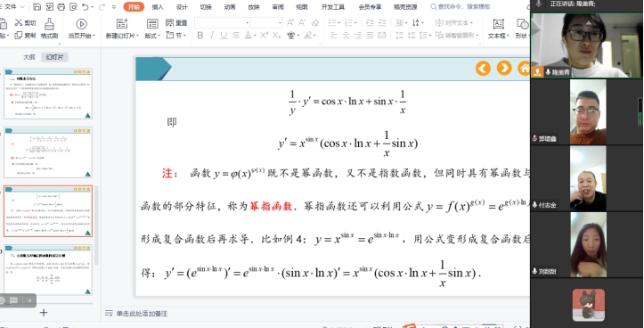Open the font name dropdown box

click(222, 22)
